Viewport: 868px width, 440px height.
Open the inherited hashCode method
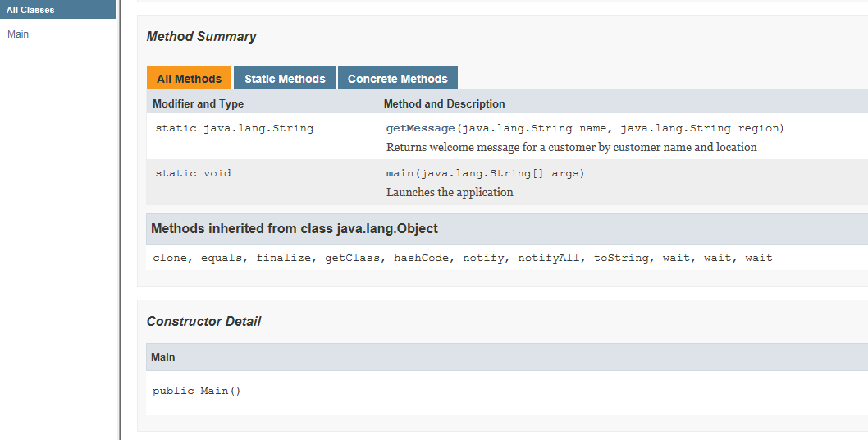tap(421, 258)
